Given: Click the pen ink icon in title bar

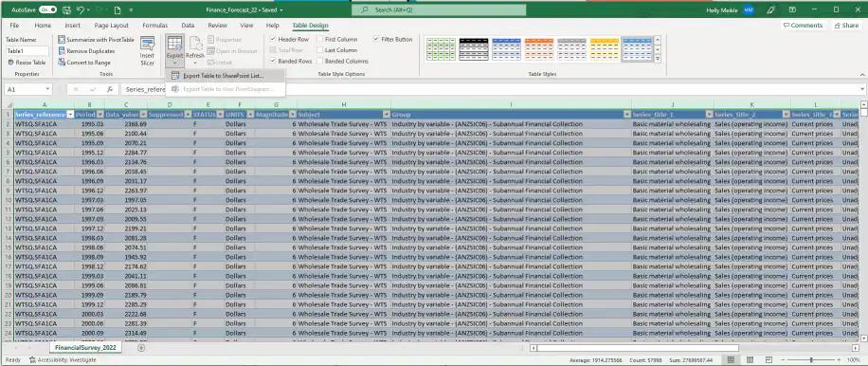Looking at the screenshot, I should (x=771, y=10).
